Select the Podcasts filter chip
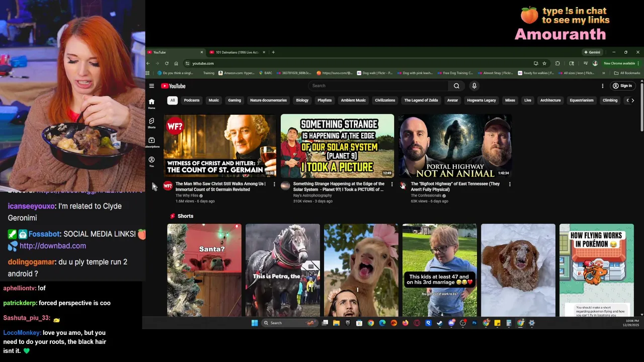Image resolution: width=644 pixels, height=362 pixels. click(192, 100)
